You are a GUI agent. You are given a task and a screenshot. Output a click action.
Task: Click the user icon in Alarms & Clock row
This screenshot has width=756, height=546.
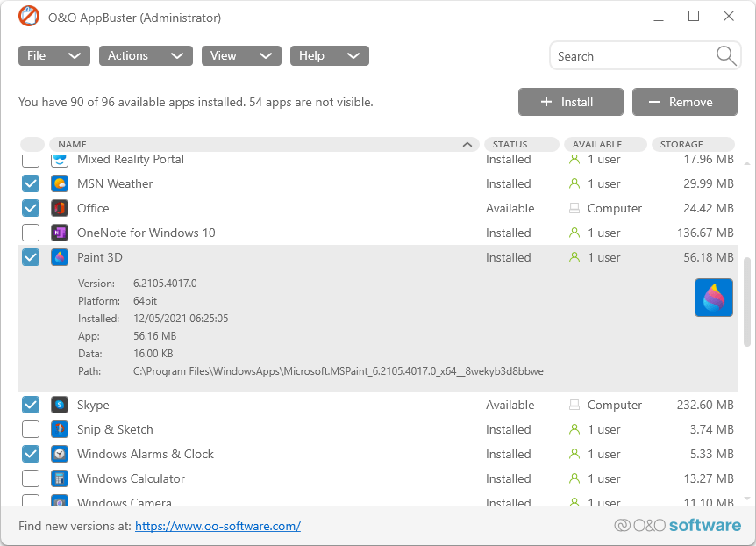click(574, 454)
